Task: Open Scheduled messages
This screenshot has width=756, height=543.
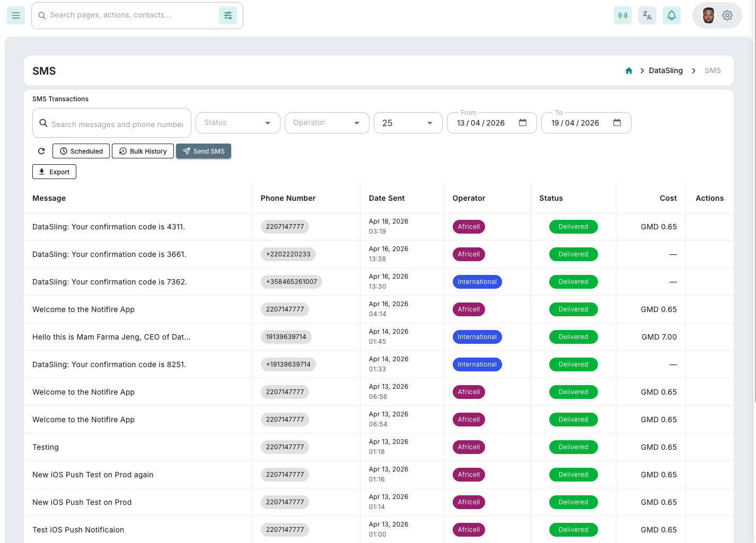Action: (81, 151)
